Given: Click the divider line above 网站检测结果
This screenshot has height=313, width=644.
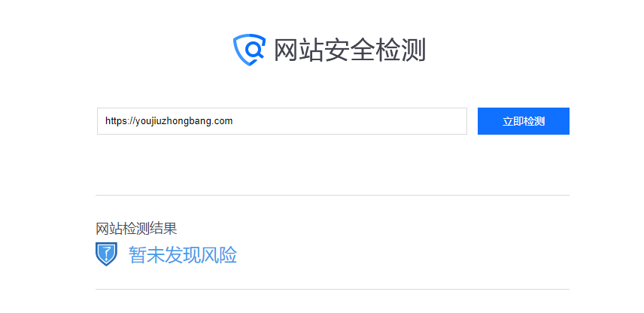Looking at the screenshot, I should (x=333, y=195).
